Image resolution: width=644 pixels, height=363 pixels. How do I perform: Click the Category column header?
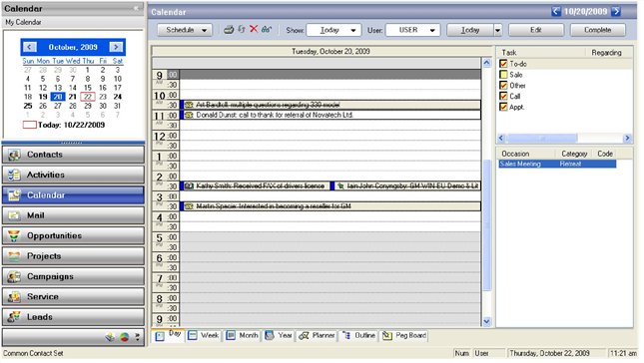tap(574, 154)
